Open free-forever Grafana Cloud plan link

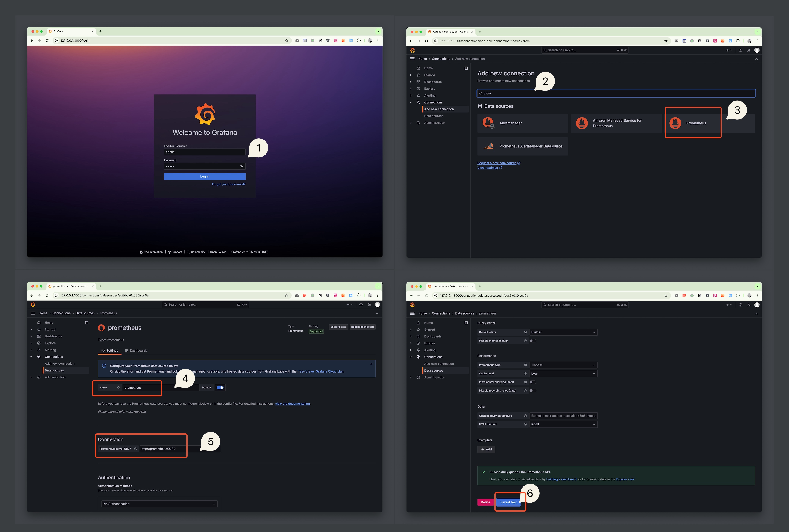pos(320,372)
